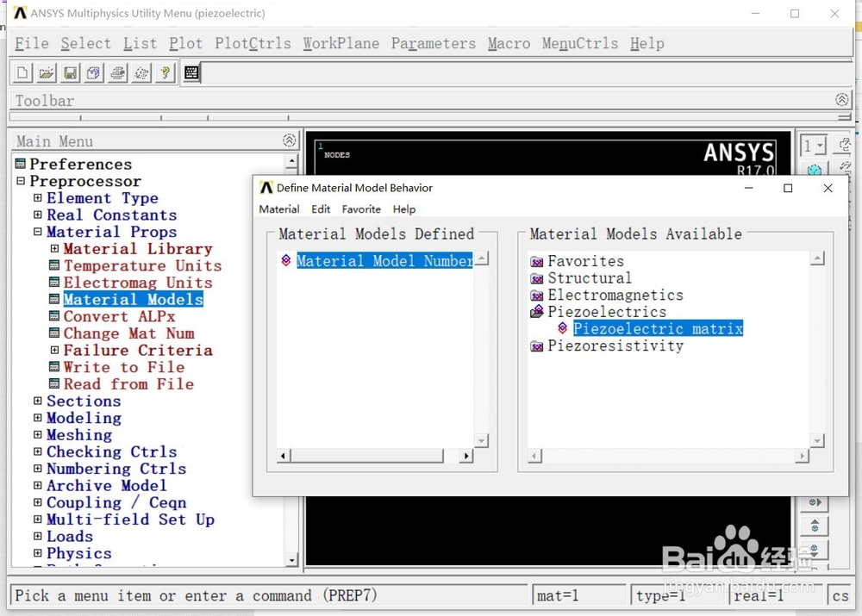Viewport: 862px width, 616px height.
Task: Click the Change Mat Num icon
Action: (54, 333)
